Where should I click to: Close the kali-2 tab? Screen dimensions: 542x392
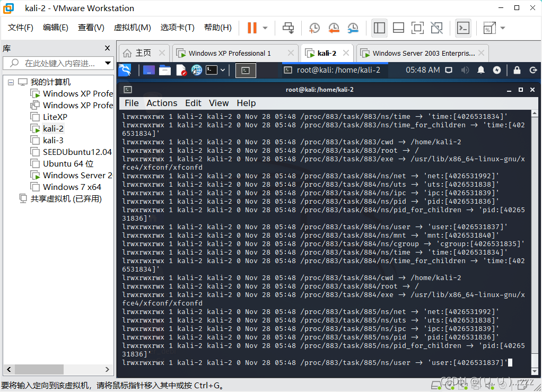(346, 53)
